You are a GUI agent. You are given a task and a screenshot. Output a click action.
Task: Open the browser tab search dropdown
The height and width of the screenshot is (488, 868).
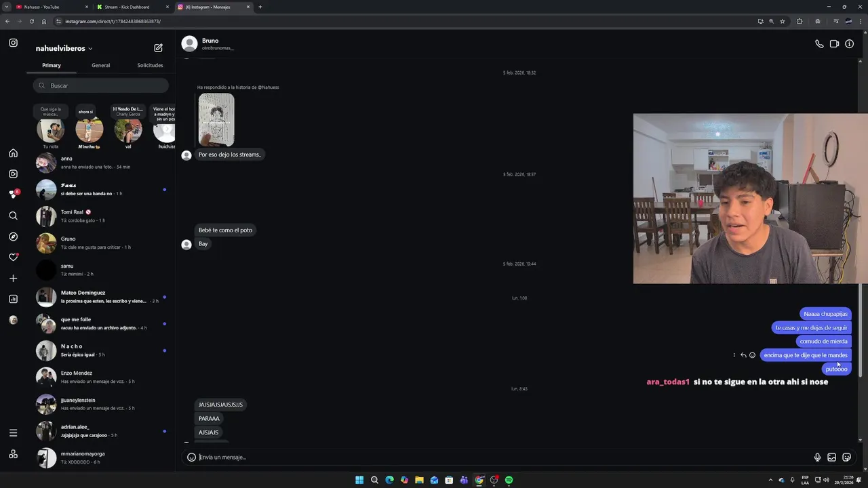coord(6,7)
